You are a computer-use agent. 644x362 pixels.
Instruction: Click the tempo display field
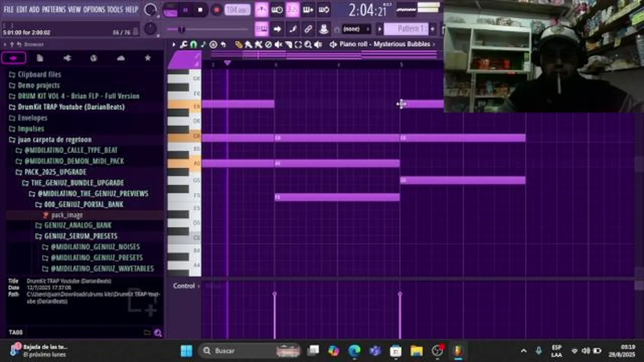pos(237,10)
